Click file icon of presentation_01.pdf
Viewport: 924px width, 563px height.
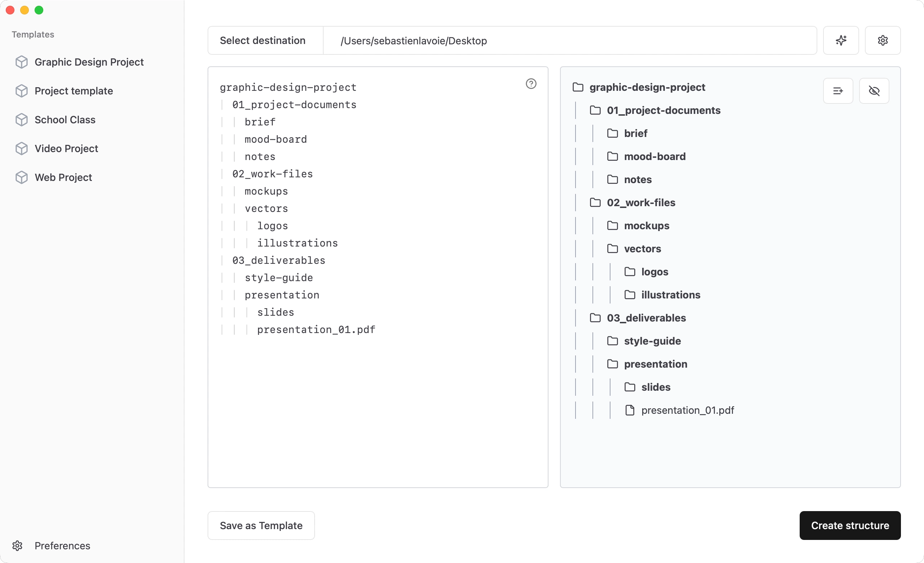tap(629, 410)
